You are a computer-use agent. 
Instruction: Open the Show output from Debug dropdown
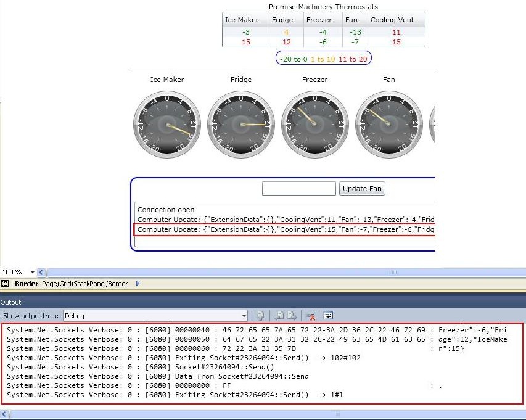155,316
